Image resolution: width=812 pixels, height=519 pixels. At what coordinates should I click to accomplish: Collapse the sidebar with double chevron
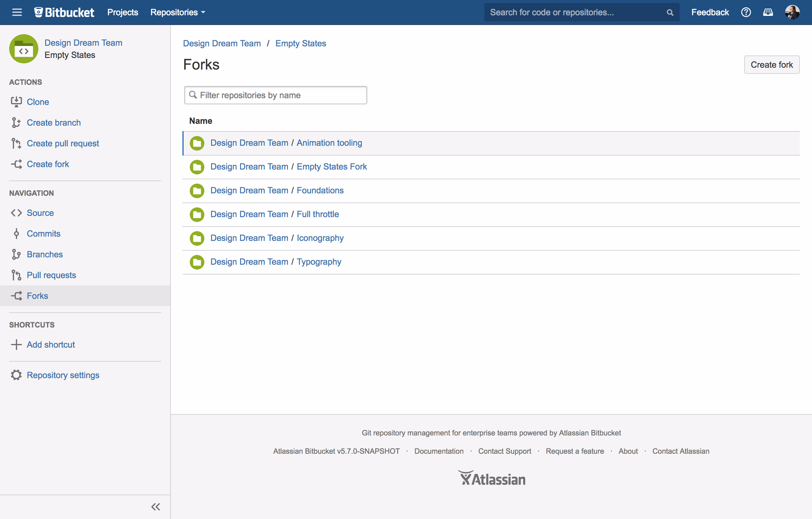tap(156, 507)
